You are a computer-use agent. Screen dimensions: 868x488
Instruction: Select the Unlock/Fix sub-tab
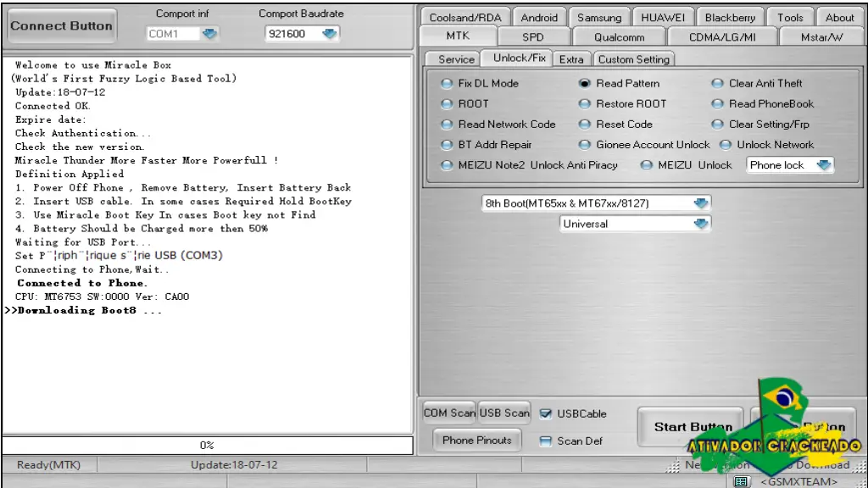coord(519,58)
